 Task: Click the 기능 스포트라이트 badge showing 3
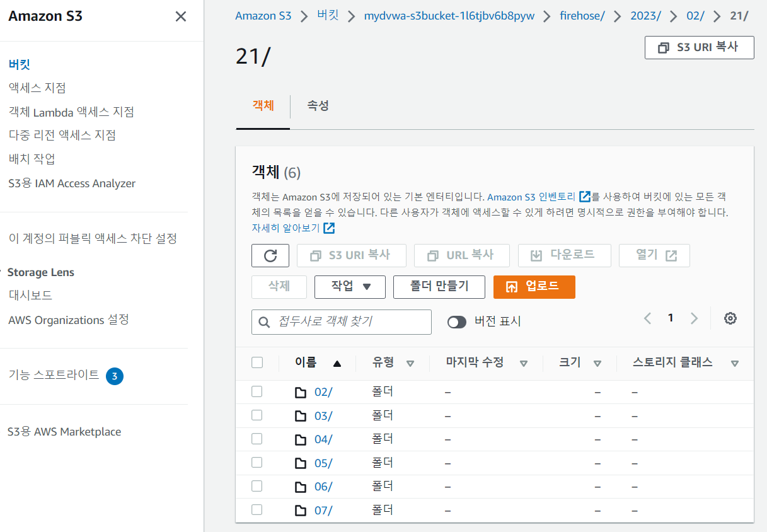pyautogui.click(x=115, y=376)
